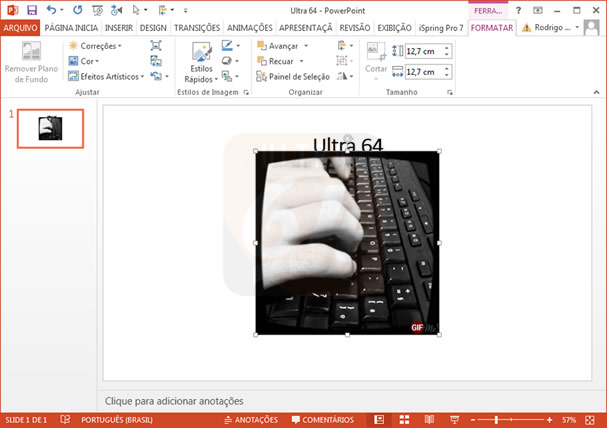Click Recuar to send picture backward
The width and height of the screenshot is (607, 428).
coord(275,61)
